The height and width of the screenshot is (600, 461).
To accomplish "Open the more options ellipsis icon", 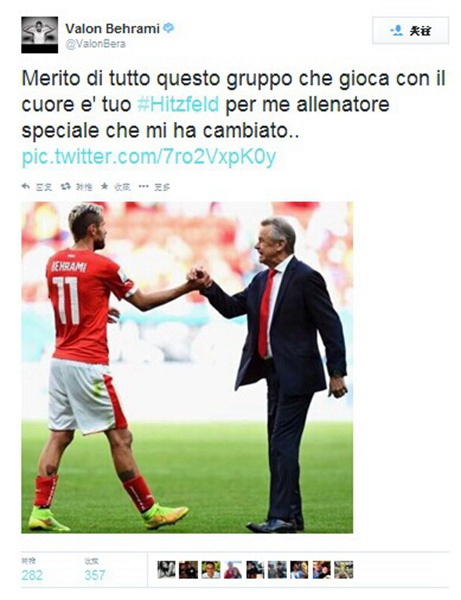I will click(x=143, y=186).
